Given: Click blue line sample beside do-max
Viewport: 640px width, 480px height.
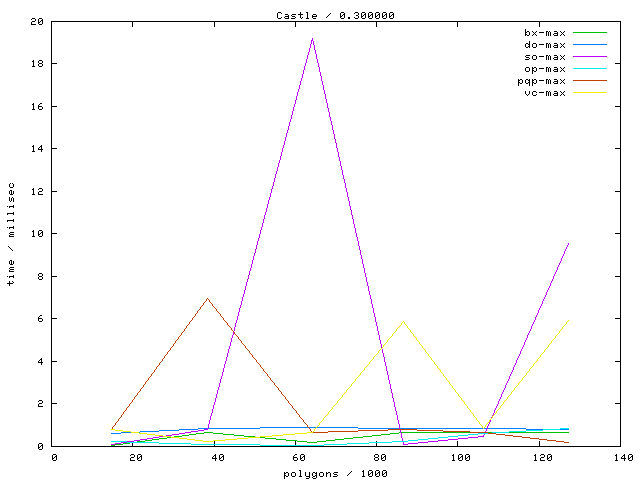Looking at the screenshot, I should point(589,45).
